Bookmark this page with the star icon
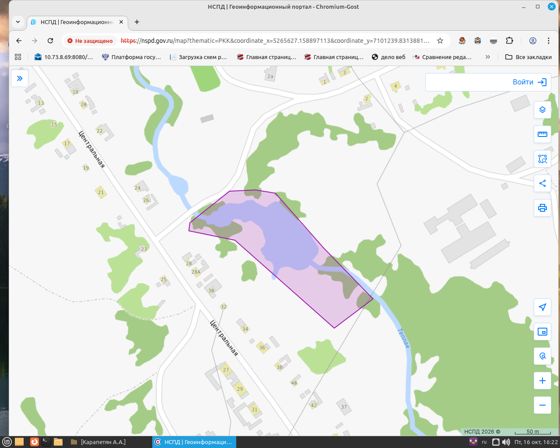 pyautogui.click(x=440, y=41)
